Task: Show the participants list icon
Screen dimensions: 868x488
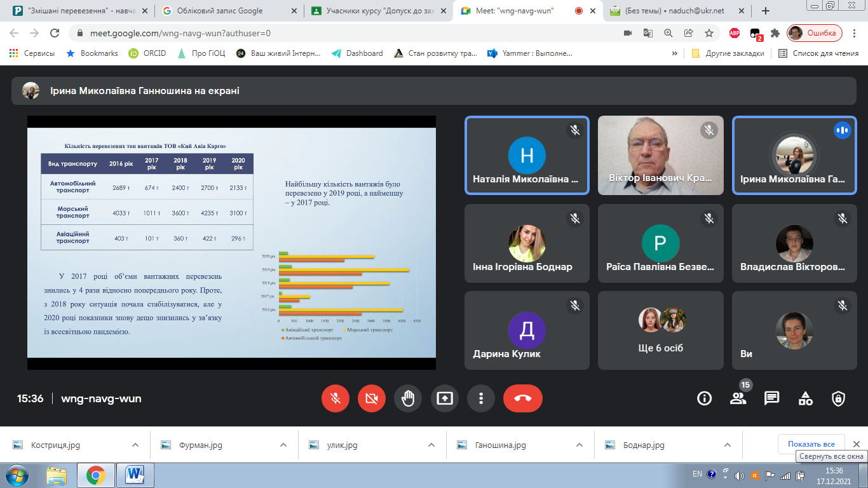Action: [x=738, y=398]
